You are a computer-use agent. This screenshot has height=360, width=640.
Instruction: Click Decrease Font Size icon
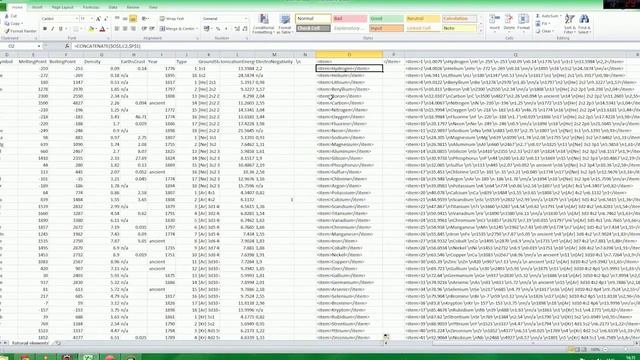(x=106, y=19)
